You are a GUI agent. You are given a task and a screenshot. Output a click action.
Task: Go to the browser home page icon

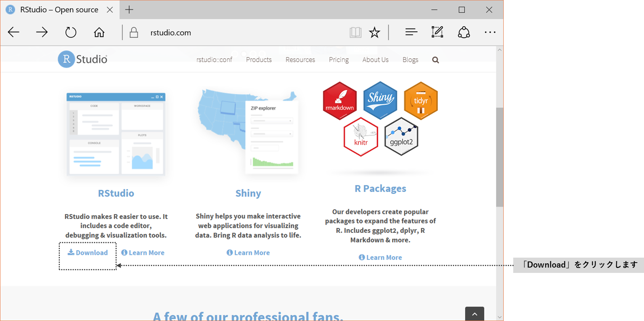99,32
